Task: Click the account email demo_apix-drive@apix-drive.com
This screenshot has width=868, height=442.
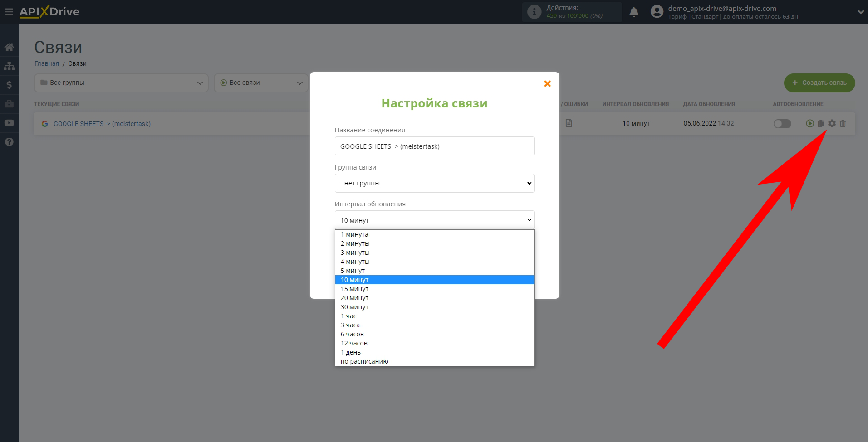Action: pyautogui.click(x=722, y=8)
